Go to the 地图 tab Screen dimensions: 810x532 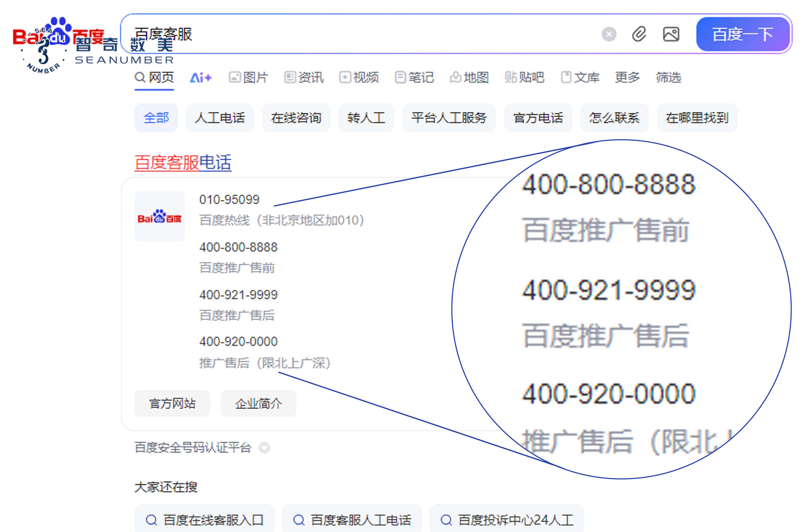click(x=469, y=78)
